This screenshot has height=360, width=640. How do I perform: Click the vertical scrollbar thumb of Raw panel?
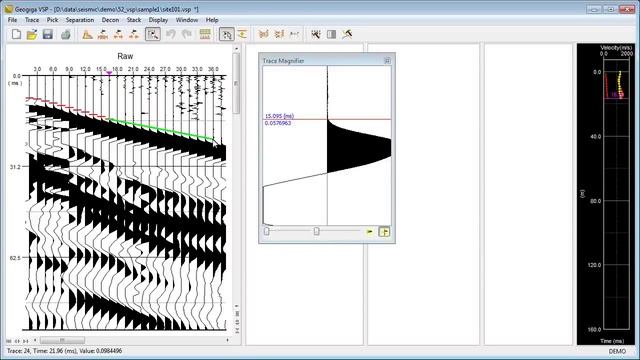pos(236,84)
